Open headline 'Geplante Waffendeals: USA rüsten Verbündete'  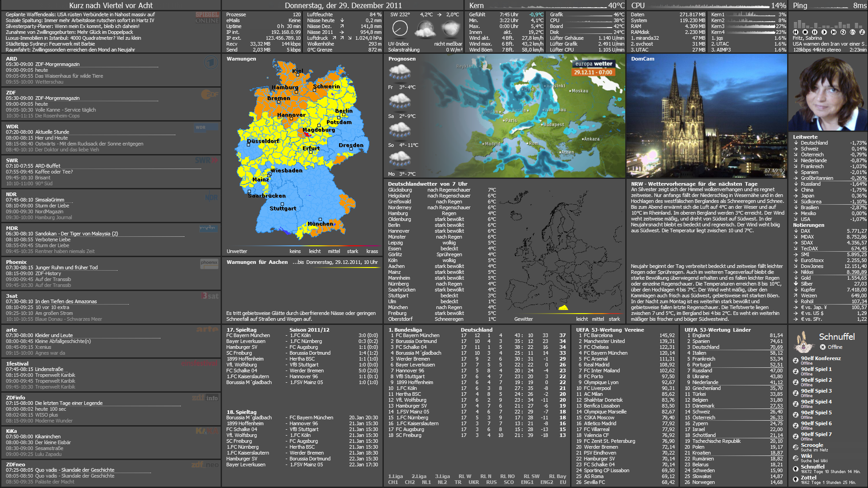tap(80, 14)
